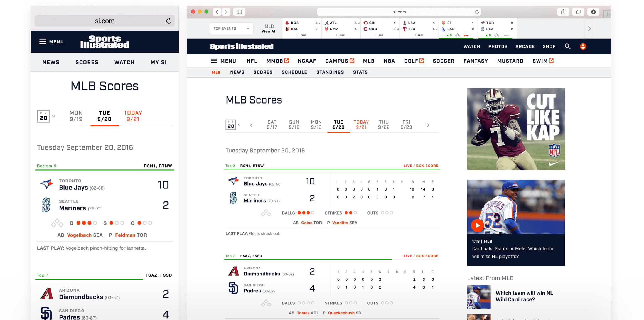Select the NEWS tab in mobile view
Viewport: 644px width, 320px height.
pos(51,62)
